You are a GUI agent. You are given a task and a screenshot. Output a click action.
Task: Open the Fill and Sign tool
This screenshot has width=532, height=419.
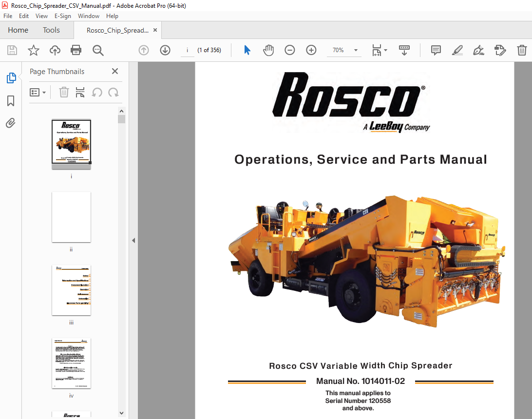pyautogui.click(x=479, y=50)
